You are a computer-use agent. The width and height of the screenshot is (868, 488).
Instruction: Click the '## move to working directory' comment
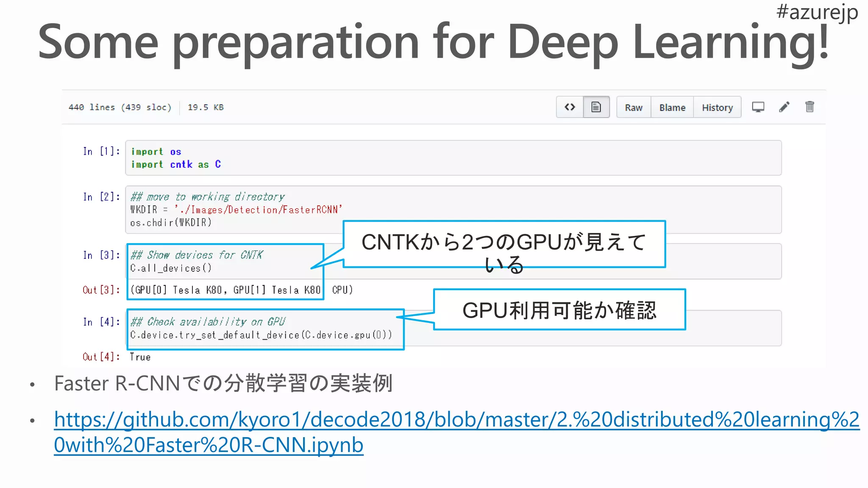coord(207,197)
